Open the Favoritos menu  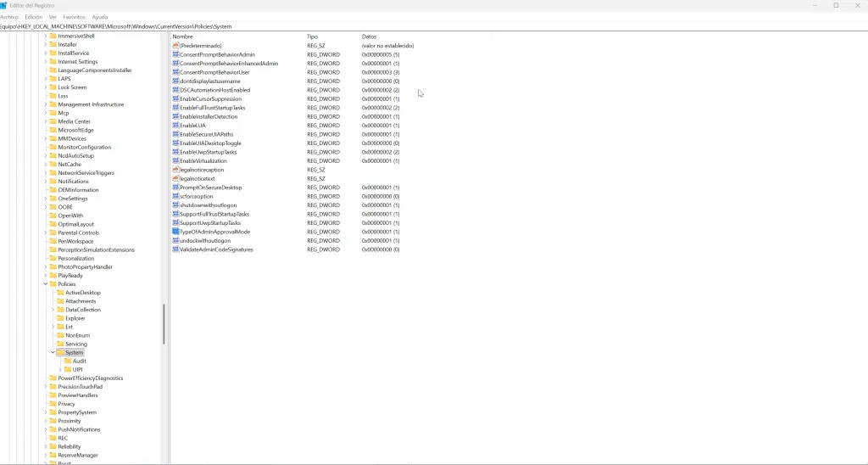point(75,17)
